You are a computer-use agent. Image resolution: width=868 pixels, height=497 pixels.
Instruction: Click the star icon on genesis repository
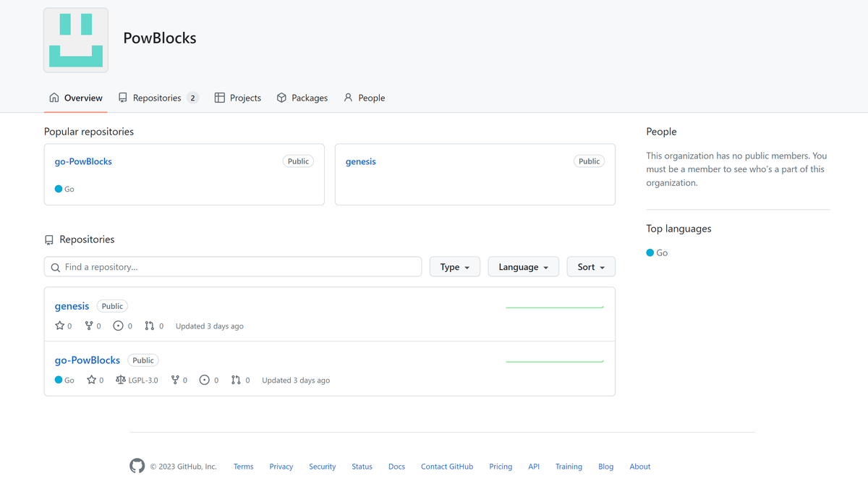pos(60,326)
